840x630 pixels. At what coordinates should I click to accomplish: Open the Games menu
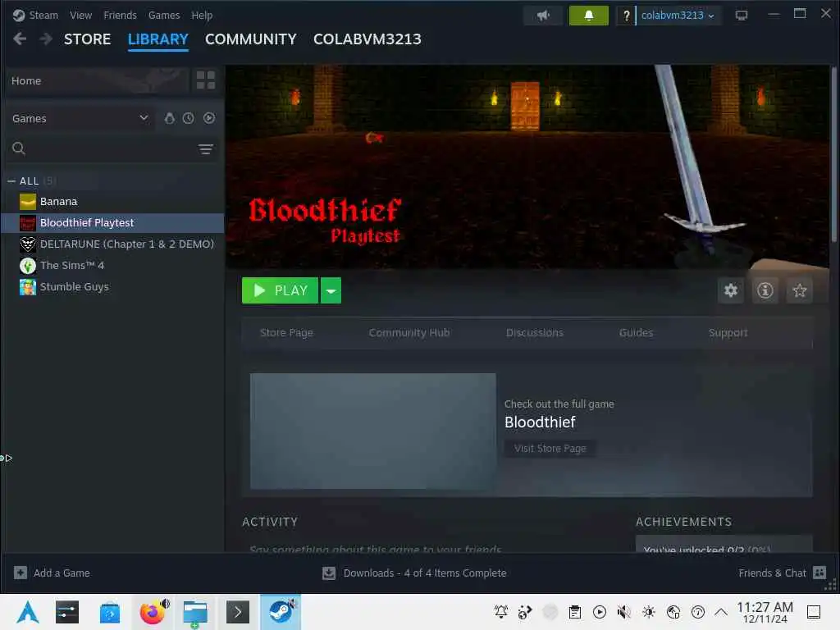pyautogui.click(x=164, y=16)
